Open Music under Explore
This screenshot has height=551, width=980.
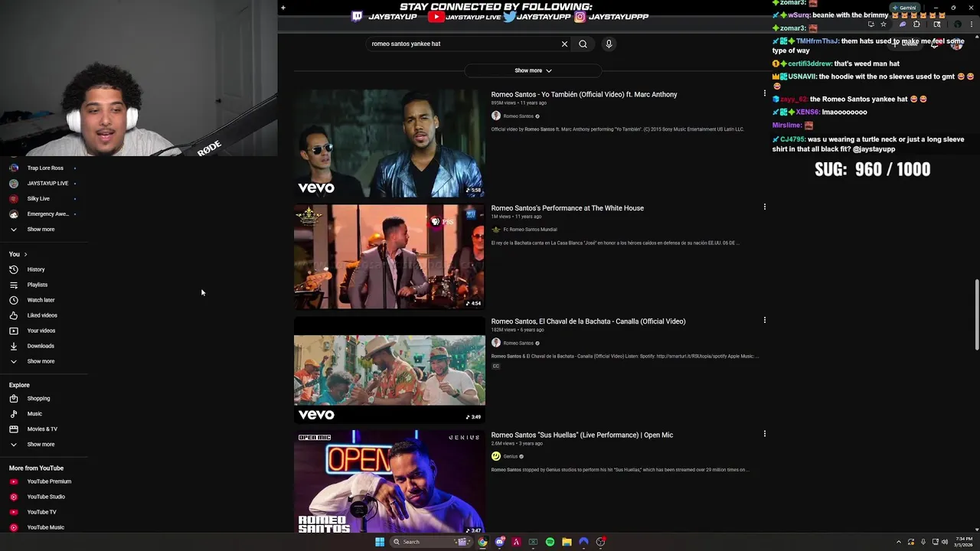coord(34,413)
